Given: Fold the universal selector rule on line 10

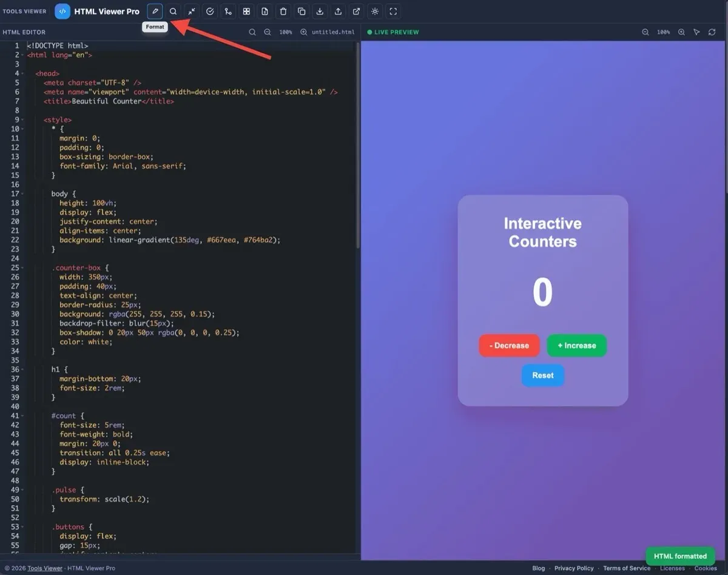Looking at the screenshot, I should [x=23, y=129].
